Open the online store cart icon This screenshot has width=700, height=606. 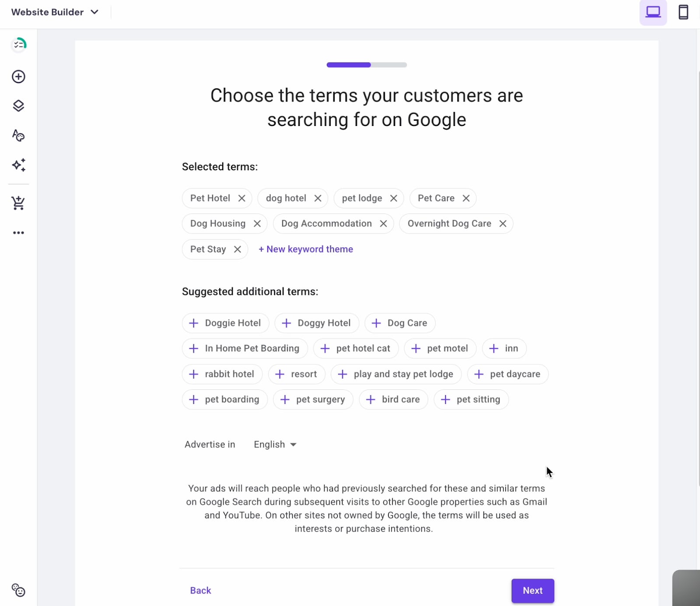click(x=18, y=203)
